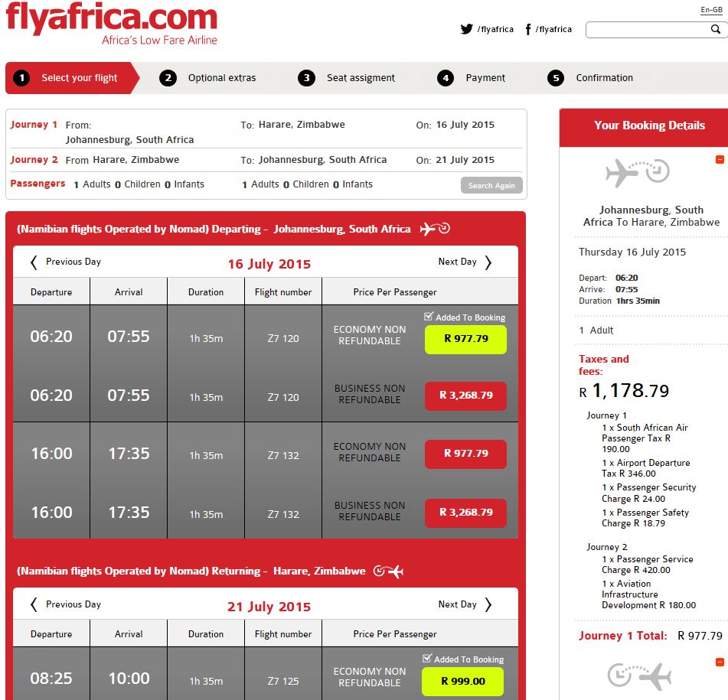Click step 5 number circle
This screenshot has width=728, height=700.
[x=556, y=78]
